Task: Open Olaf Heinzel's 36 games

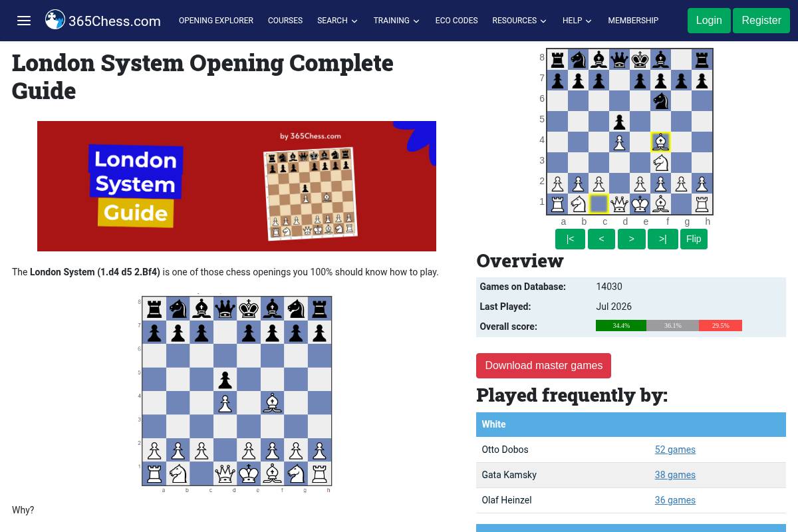Action: click(675, 500)
